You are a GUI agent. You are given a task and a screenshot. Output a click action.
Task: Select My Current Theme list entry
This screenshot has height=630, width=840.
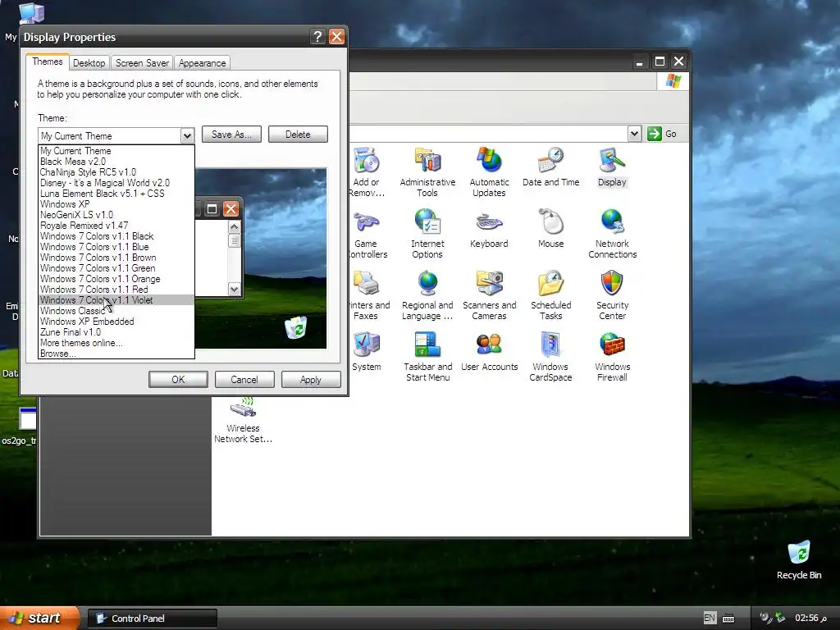pos(116,151)
